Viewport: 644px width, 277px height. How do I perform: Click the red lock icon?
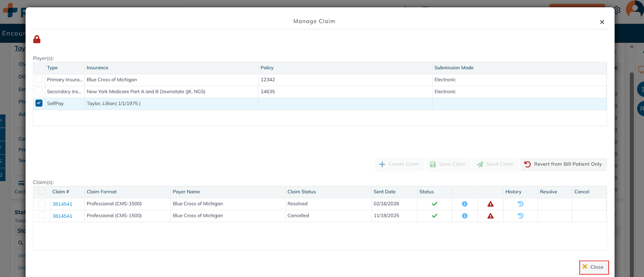[37, 39]
